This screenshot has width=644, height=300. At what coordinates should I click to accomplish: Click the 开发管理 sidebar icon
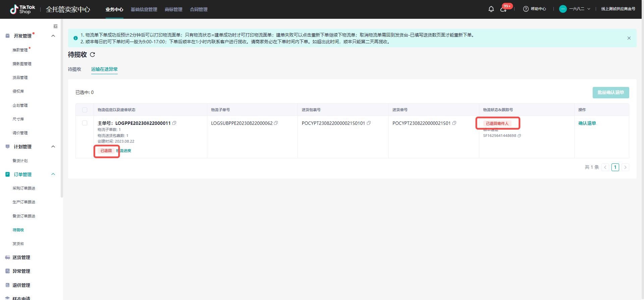pos(7,36)
